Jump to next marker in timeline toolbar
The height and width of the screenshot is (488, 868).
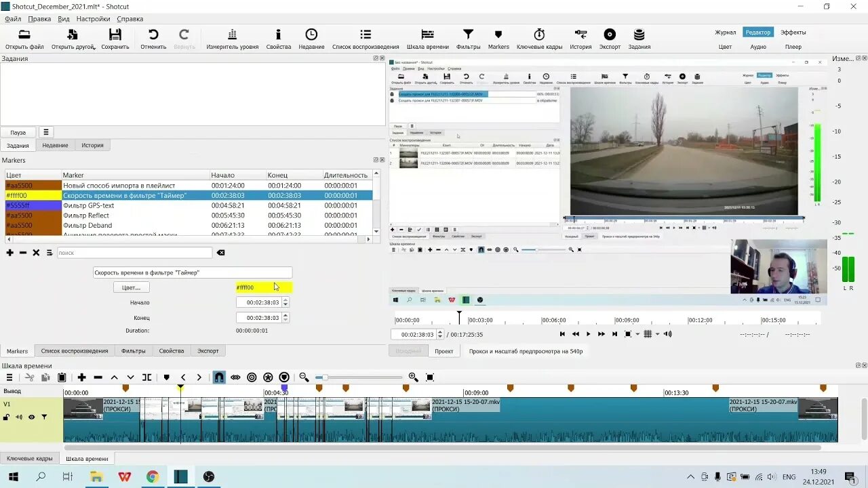click(199, 378)
